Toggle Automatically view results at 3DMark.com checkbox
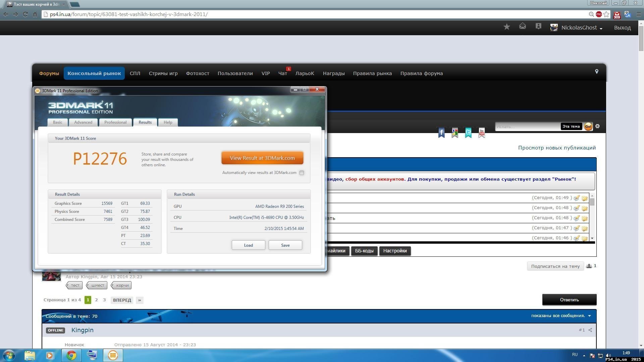This screenshot has height=362, width=644. pos(302,173)
